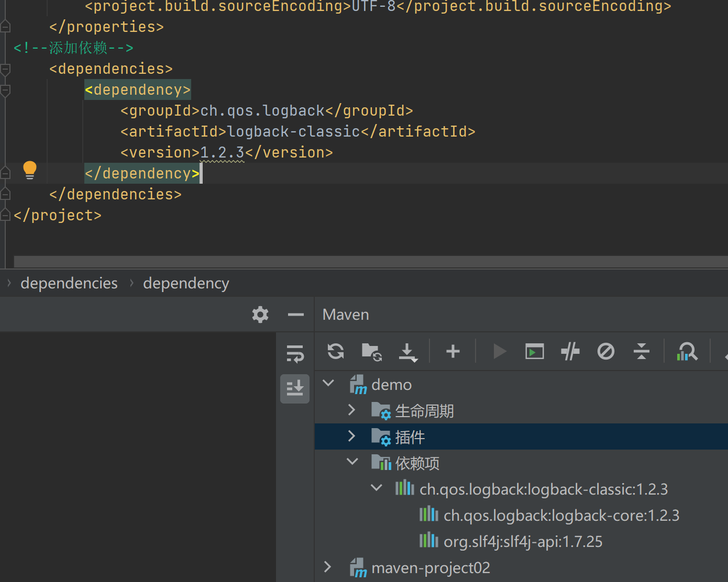This screenshot has width=728, height=582.
Task: Hide the left tool window with minus icon
Action: click(296, 315)
